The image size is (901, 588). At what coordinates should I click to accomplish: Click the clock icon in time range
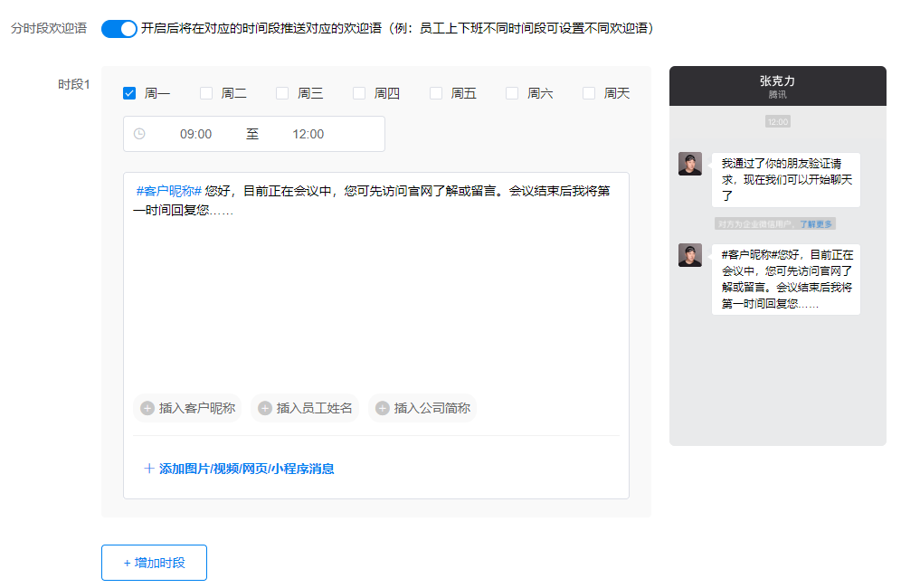tap(139, 134)
